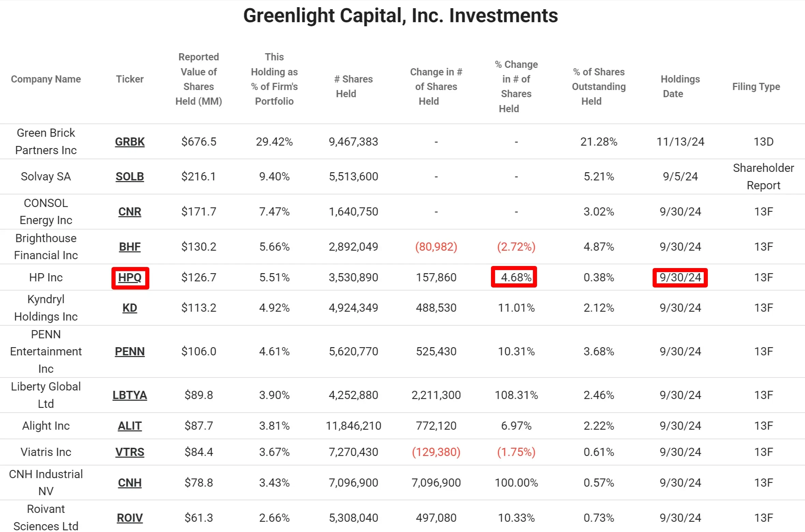This screenshot has height=532, width=805.
Task: Open the LBTYA ticker link
Action: (x=130, y=395)
